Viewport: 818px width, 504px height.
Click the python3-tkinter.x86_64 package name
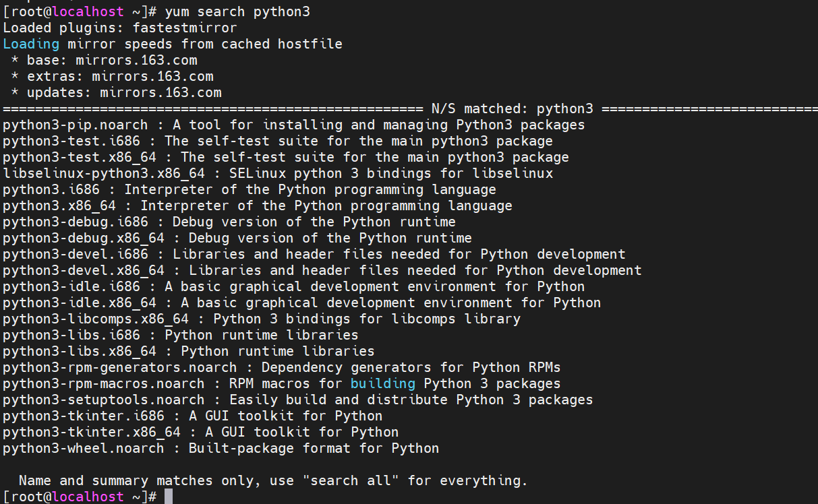[x=91, y=432]
